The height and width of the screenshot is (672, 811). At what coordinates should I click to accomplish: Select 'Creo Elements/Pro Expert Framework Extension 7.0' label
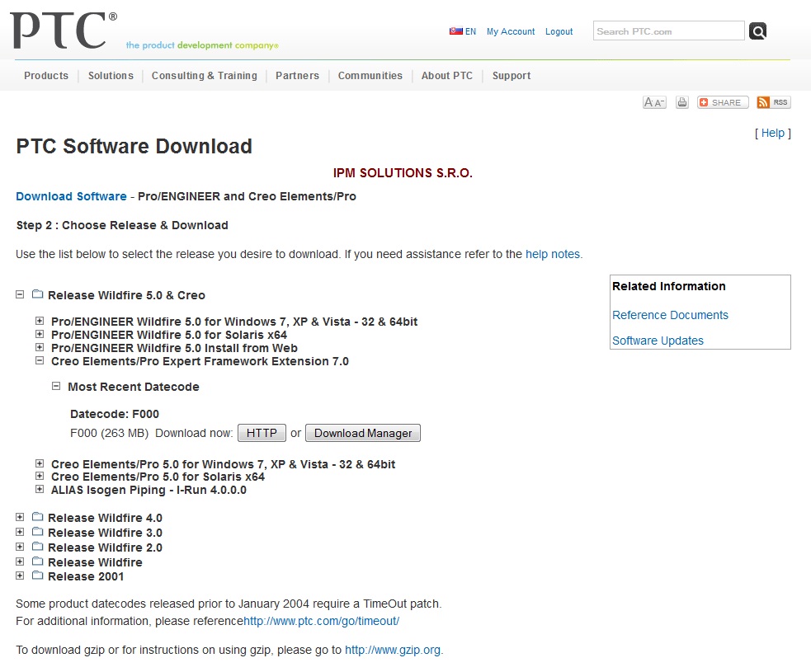200,361
